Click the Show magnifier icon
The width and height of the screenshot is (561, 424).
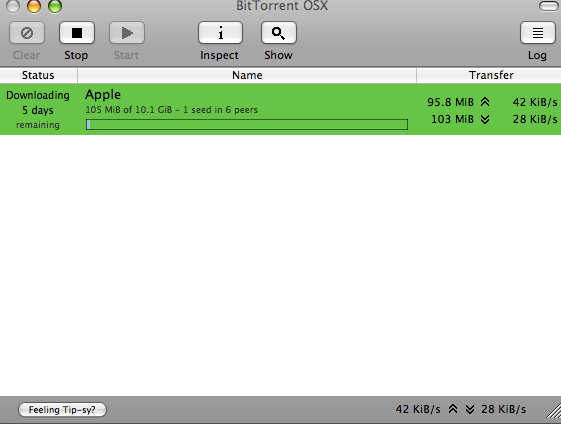point(279,33)
